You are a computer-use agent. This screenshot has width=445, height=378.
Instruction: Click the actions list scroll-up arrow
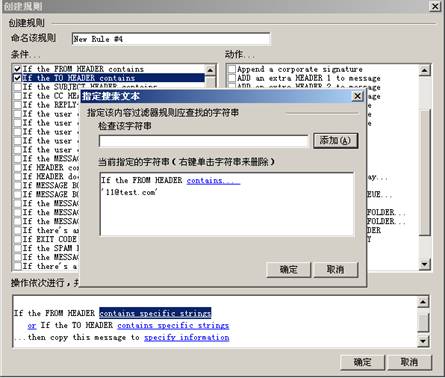[x=424, y=70]
